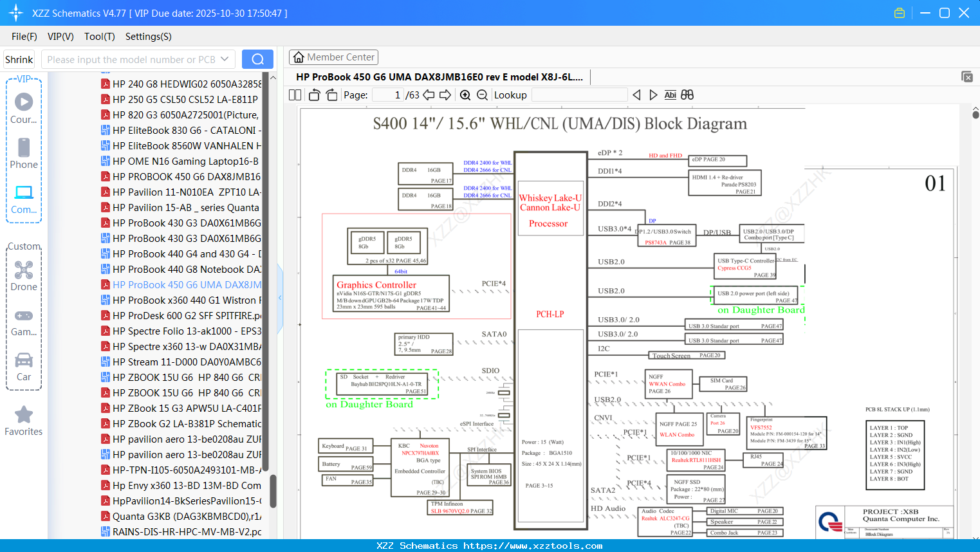This screenshot has height=552, width=980.
Task: Click the yellow toolbox icon in title bar
Action: [900, 13]
